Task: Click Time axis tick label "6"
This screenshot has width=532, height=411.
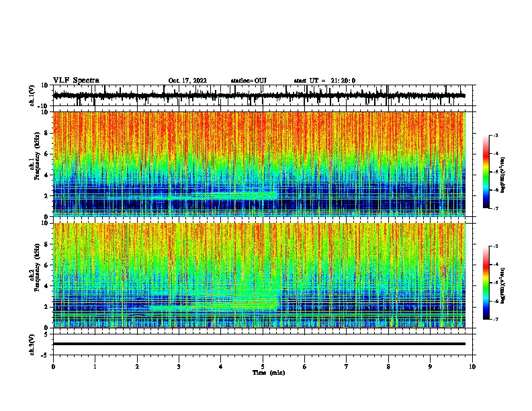Action: 305,367
